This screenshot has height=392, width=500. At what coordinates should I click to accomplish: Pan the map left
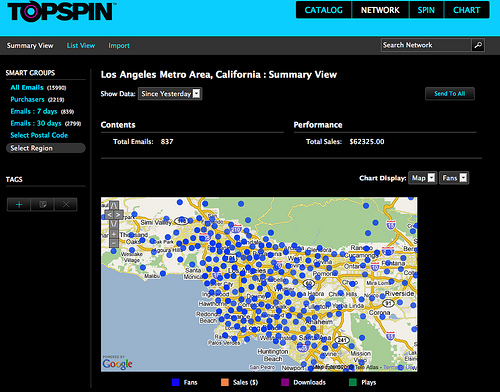[109, 215]
